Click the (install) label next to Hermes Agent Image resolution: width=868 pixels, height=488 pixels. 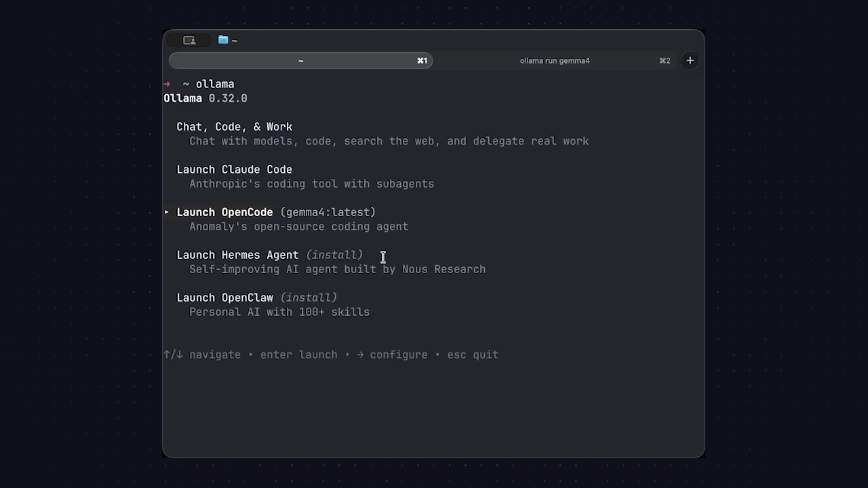[334, 255]
